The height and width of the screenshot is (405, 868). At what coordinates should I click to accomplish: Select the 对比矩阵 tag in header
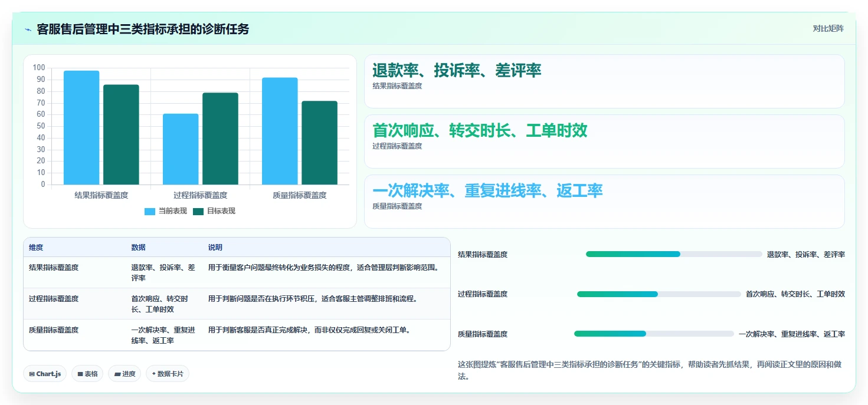tap(828, 28)
